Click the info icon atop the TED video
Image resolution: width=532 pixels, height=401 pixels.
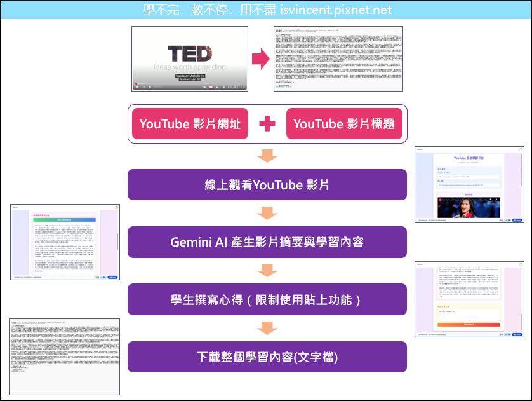243,30
